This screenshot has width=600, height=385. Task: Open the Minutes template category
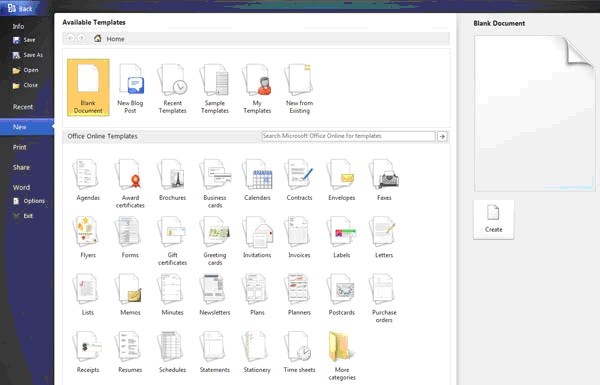click(173, 295)
